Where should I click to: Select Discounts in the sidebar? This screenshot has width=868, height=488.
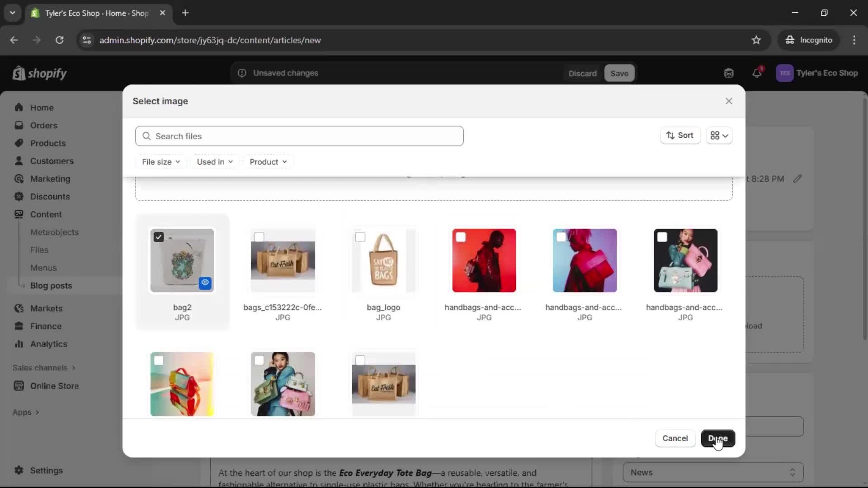click(50, 196)
